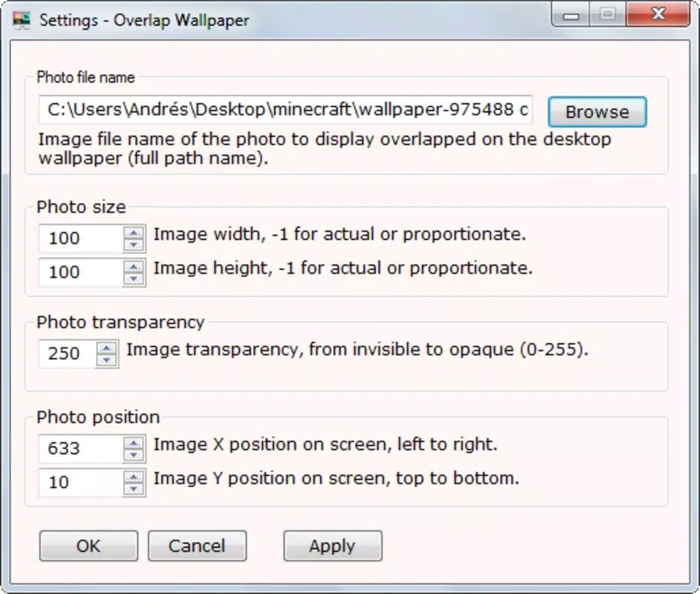Click the 'Photo transparency' group label
Screen dimensions: 700x594
120,322
